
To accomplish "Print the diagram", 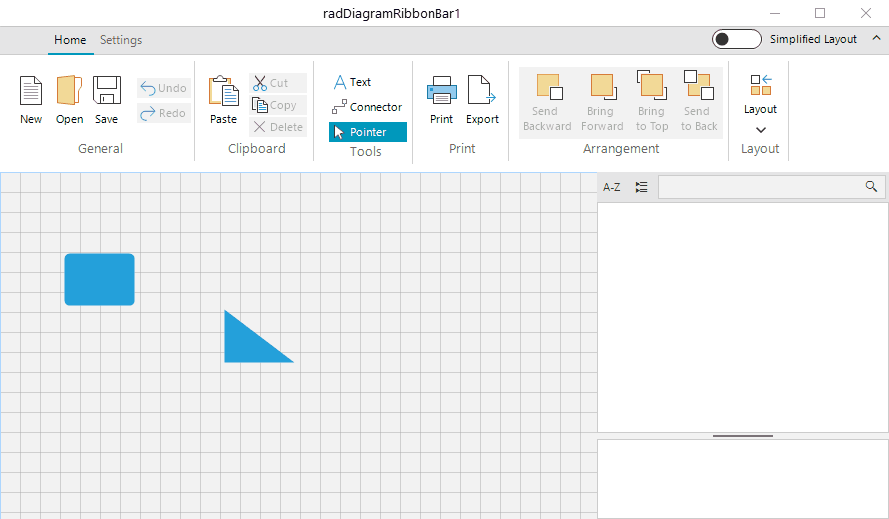I will click(x=441, y=100).
